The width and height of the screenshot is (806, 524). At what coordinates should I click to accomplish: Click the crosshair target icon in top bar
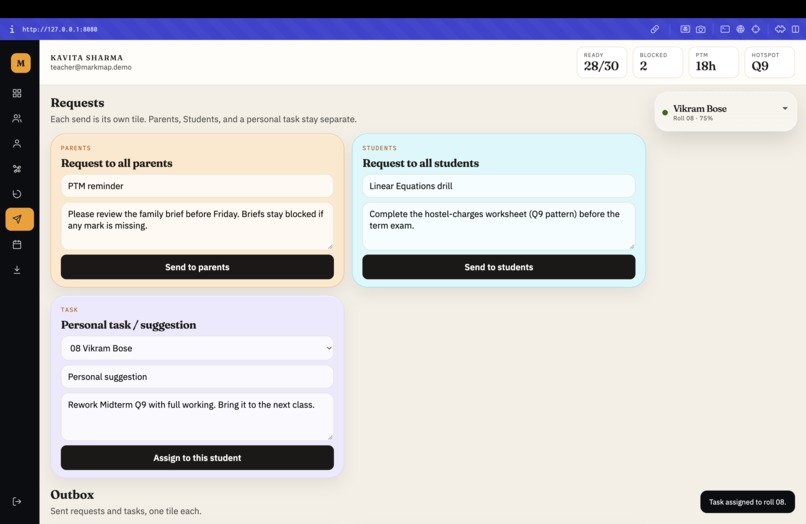point(756,29)
